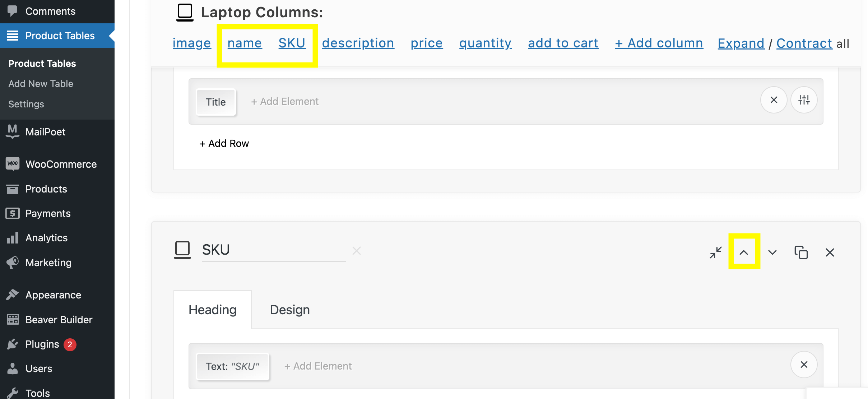
Task: Click the + Add column link
Action: pyautogui.click(x=659, y=43)
